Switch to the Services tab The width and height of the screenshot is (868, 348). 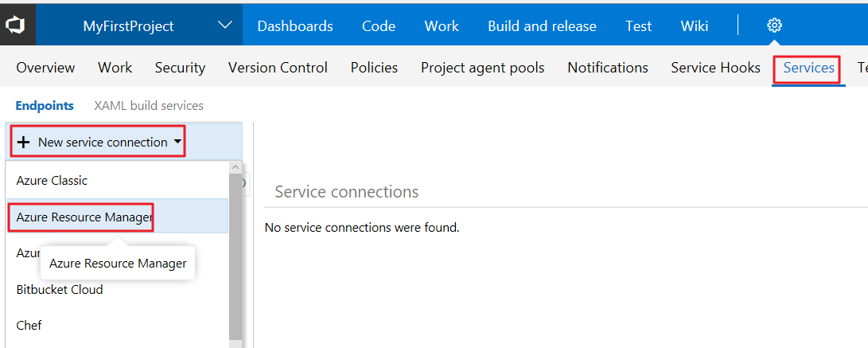pyautogui.click(x=808, y=68)
